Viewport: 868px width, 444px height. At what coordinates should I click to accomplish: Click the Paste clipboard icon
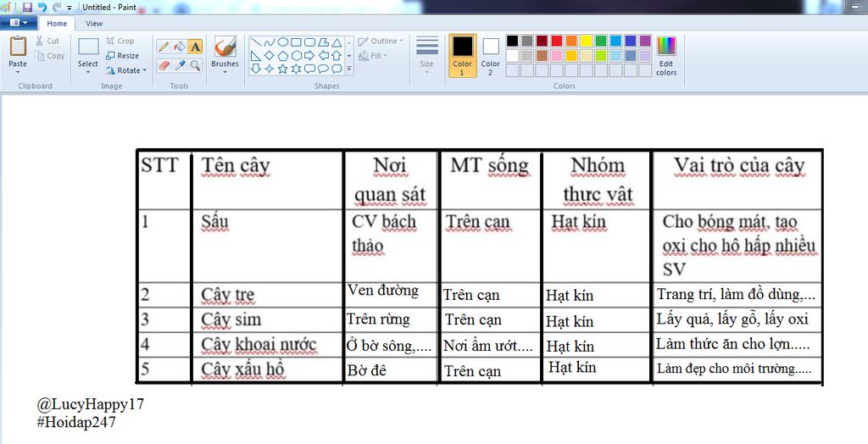(18, 46)
